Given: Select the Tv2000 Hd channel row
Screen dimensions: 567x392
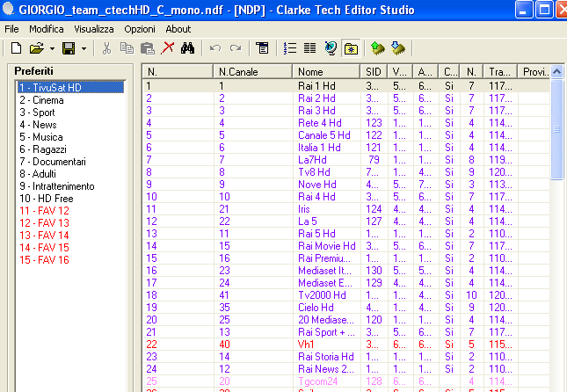Looking at the screenshot, I should click(346, 295).
